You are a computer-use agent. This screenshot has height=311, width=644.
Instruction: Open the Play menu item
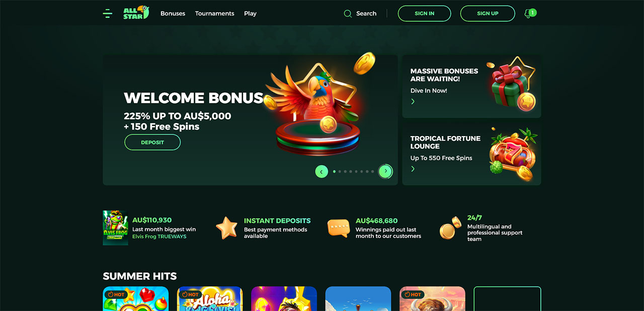tap(250, 14)
